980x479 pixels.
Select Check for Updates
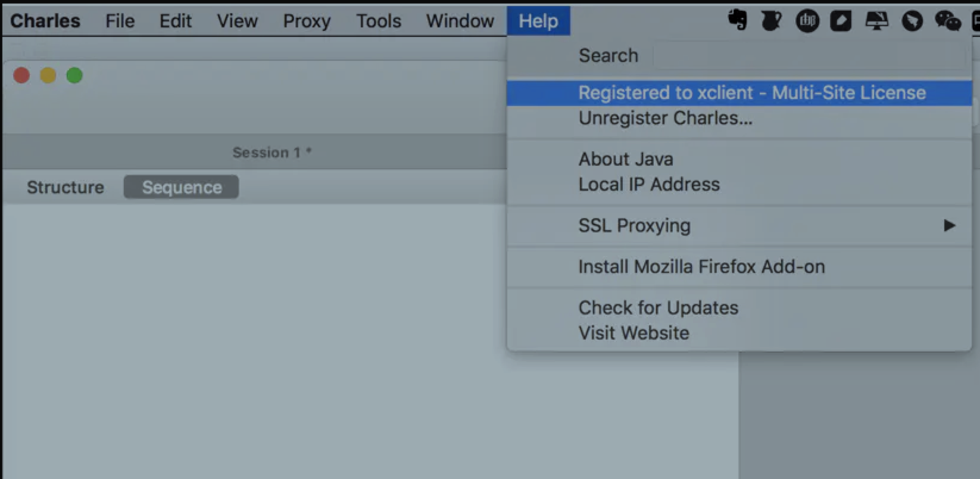[658, 307]
